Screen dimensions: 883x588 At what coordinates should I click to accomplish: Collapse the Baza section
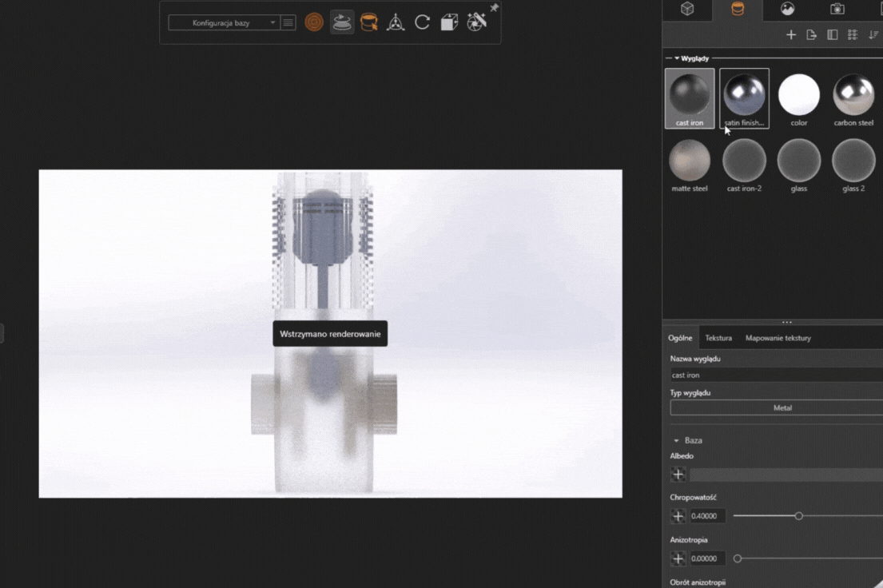pos(676,440)
